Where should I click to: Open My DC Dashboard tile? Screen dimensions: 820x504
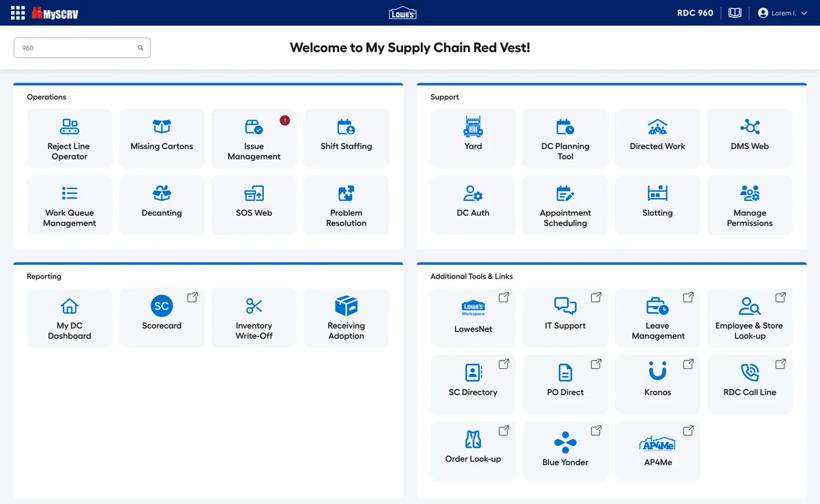click(70, 318)
